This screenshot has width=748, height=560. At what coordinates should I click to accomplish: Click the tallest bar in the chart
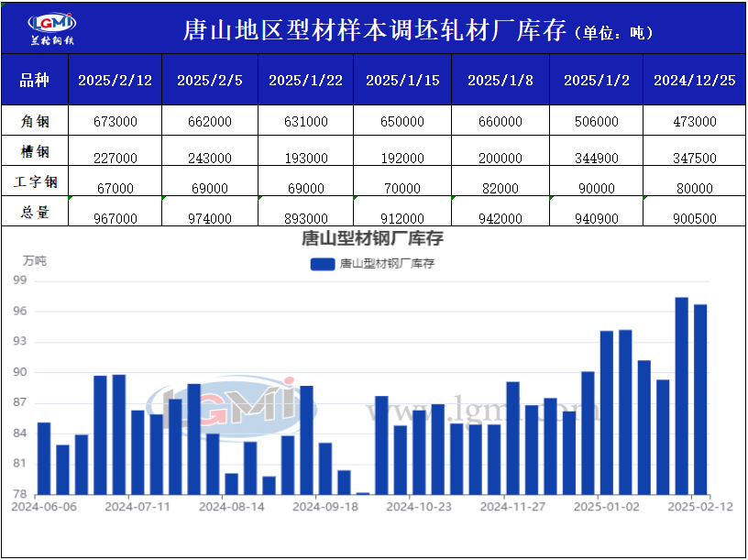click(681, 395)
